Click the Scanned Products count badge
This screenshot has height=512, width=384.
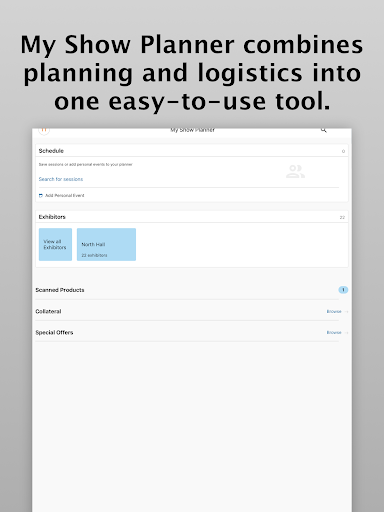343,290
